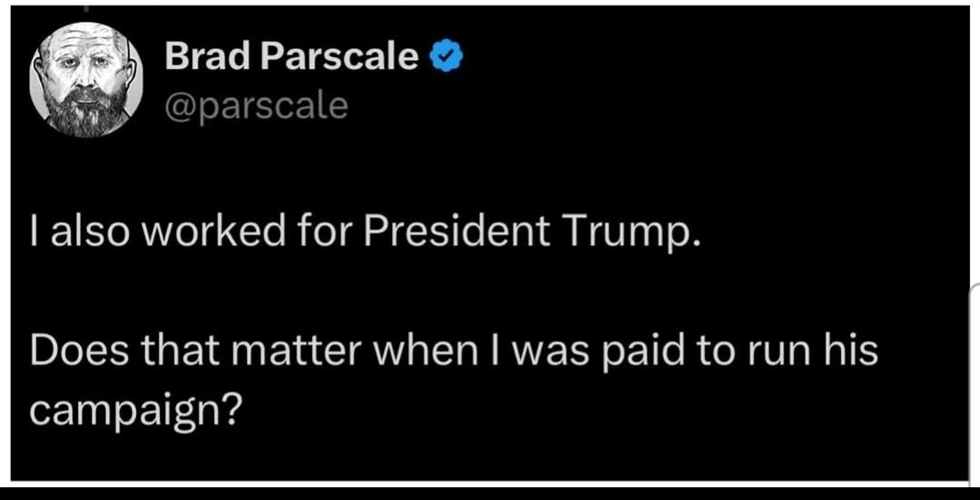Click the surname "Parscale" in the display name
This screenshot has width=980, height=500.
[340, 59]
